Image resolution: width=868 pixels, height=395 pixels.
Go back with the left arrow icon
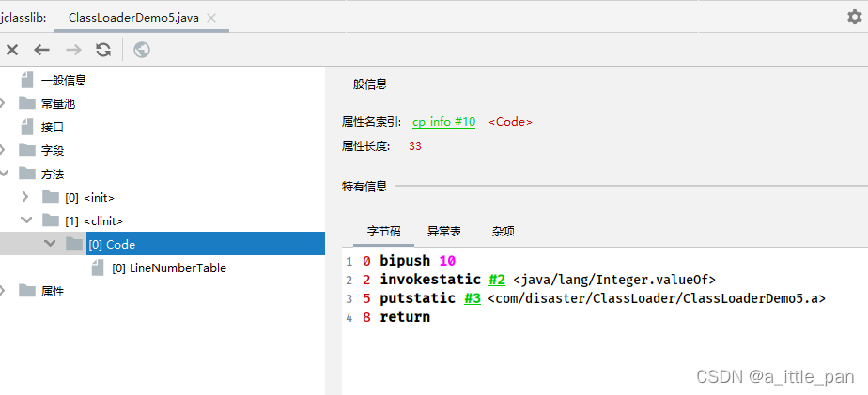pyautogui.click(x=41, y=50)
